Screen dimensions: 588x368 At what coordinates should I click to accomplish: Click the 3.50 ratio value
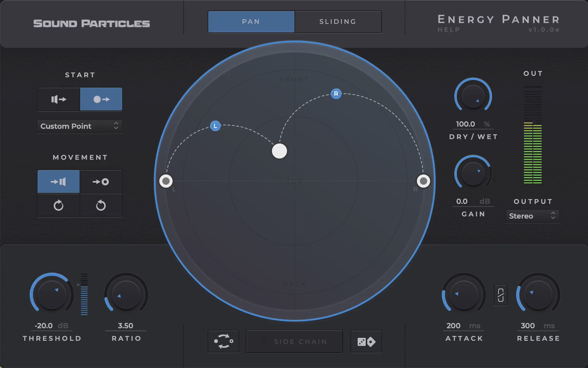(x=126, y=326)
